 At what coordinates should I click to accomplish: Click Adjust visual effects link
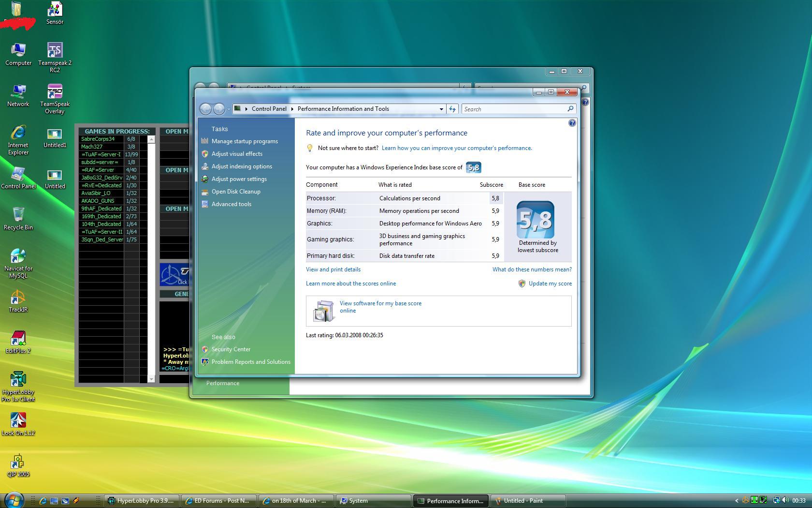(237, 154)
